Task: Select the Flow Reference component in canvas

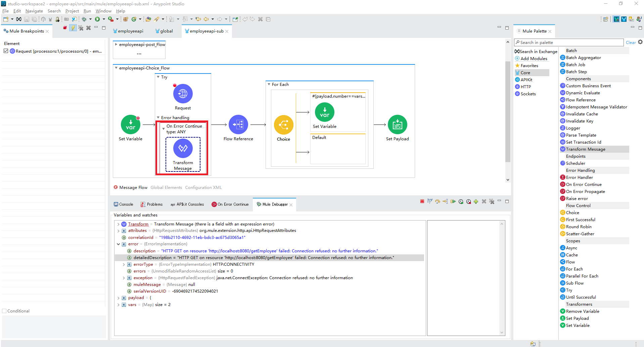Action: click(238, 125)
